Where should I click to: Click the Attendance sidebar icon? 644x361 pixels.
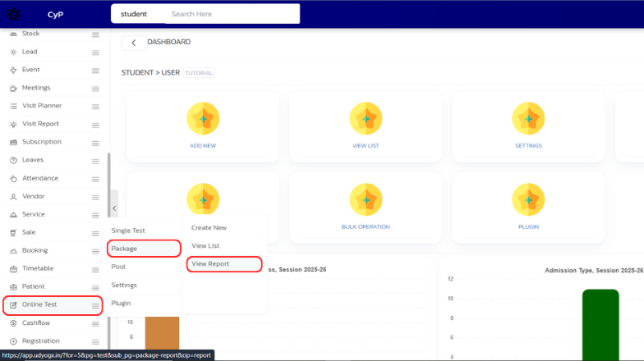13,178
